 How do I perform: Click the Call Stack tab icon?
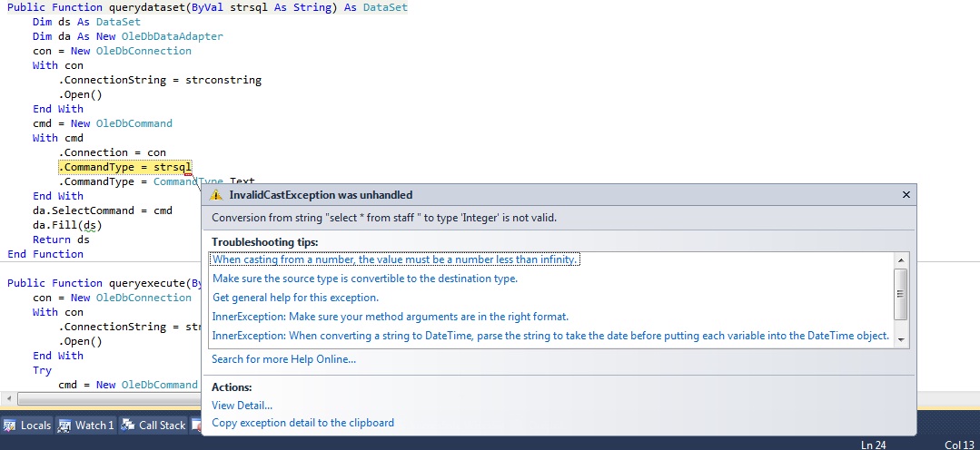tap(128, 426)
